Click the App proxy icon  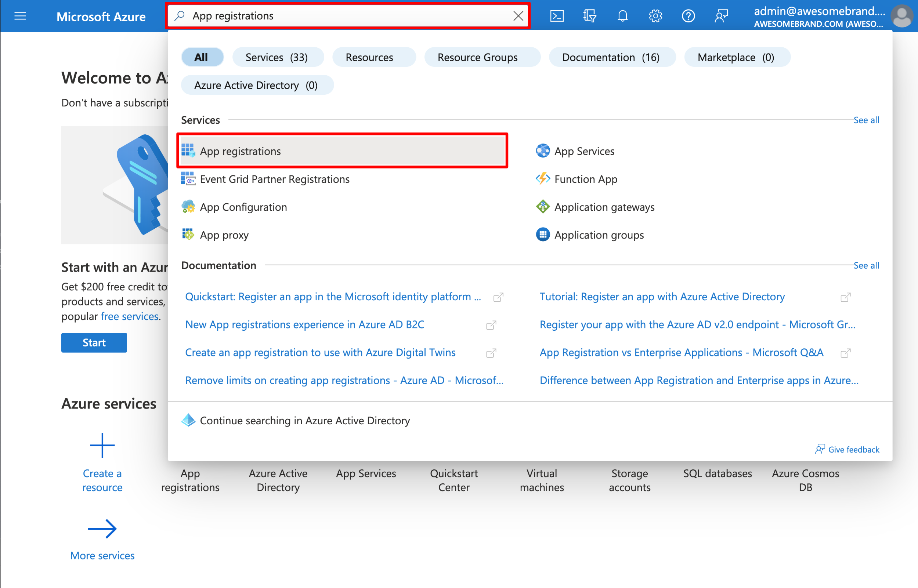188,234
